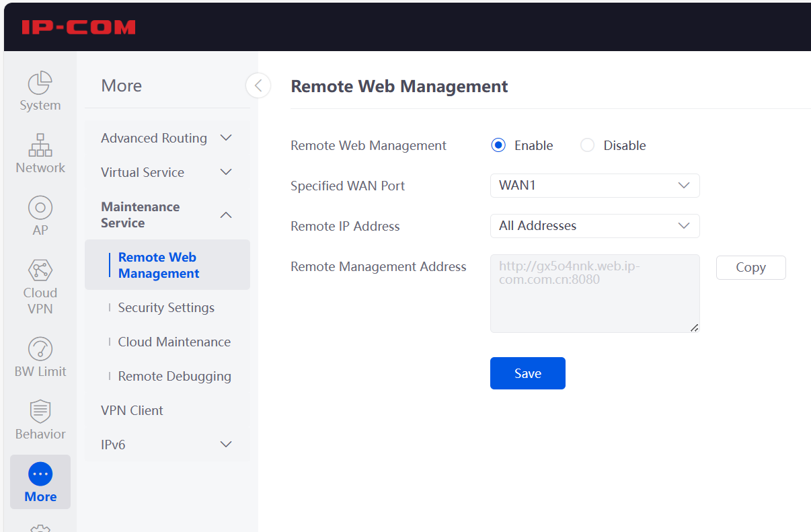Click the IP-COM logo

[x=78, y=27]
